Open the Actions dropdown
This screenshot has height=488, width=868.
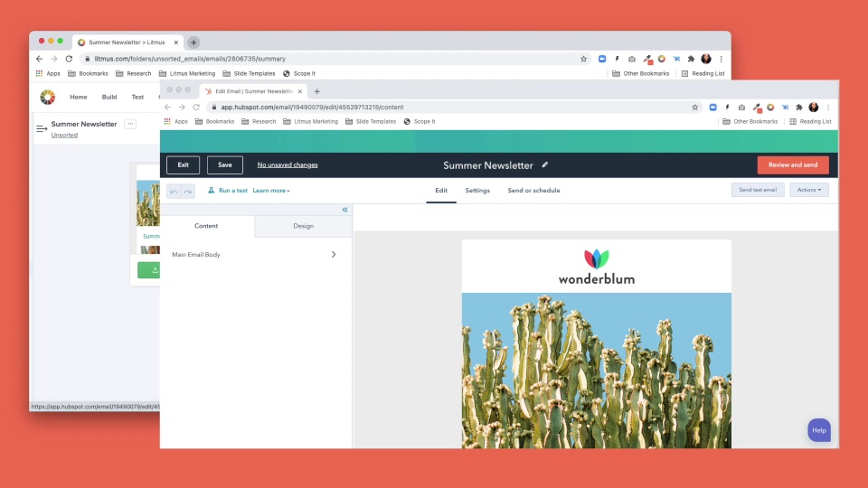point(808,190)
